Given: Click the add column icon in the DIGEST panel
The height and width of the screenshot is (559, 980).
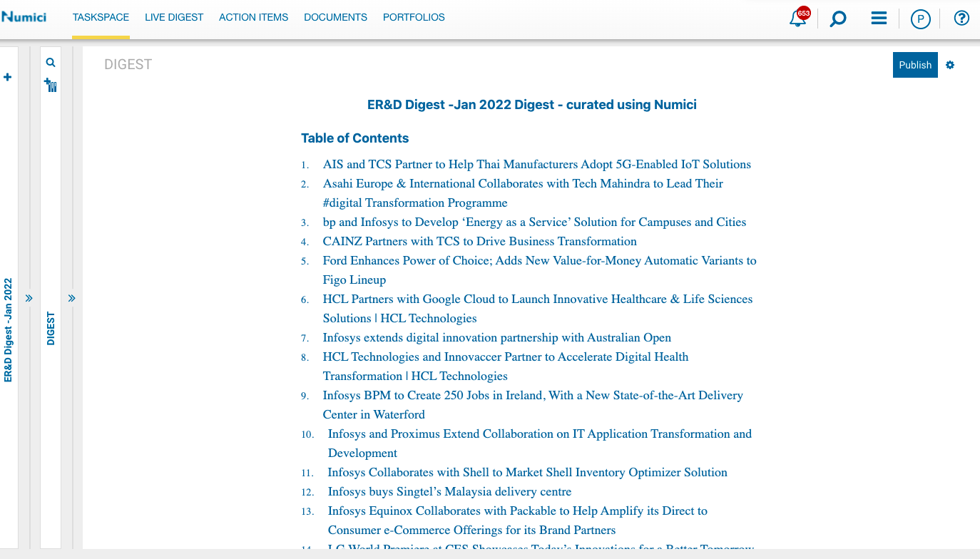Looking at the screenshot, I should 51,85.
